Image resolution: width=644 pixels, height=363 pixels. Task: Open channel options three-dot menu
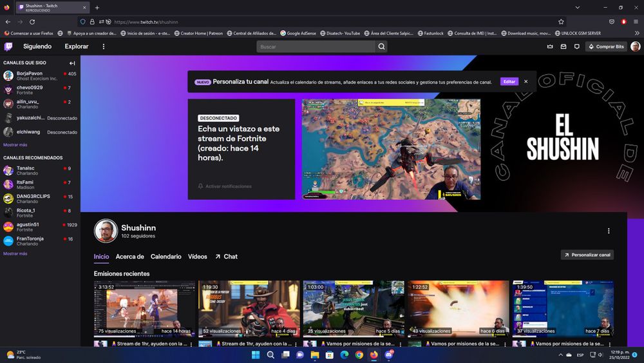[609, 231]
